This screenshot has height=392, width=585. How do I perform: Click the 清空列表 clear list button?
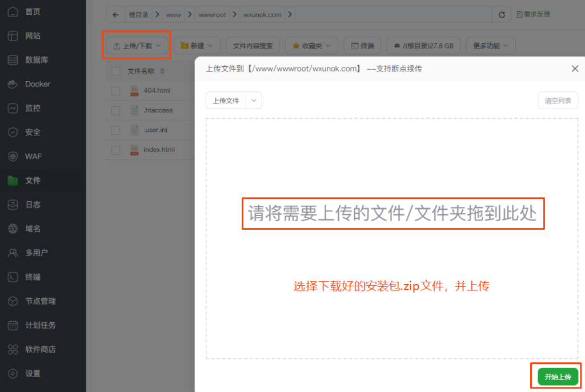coord(558,100)
